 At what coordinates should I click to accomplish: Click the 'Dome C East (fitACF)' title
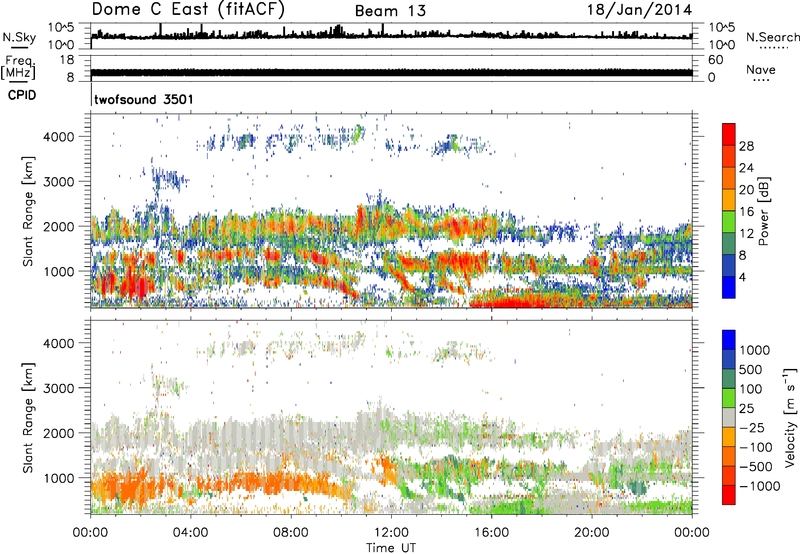pyautogui.click(x=188, y=9)
